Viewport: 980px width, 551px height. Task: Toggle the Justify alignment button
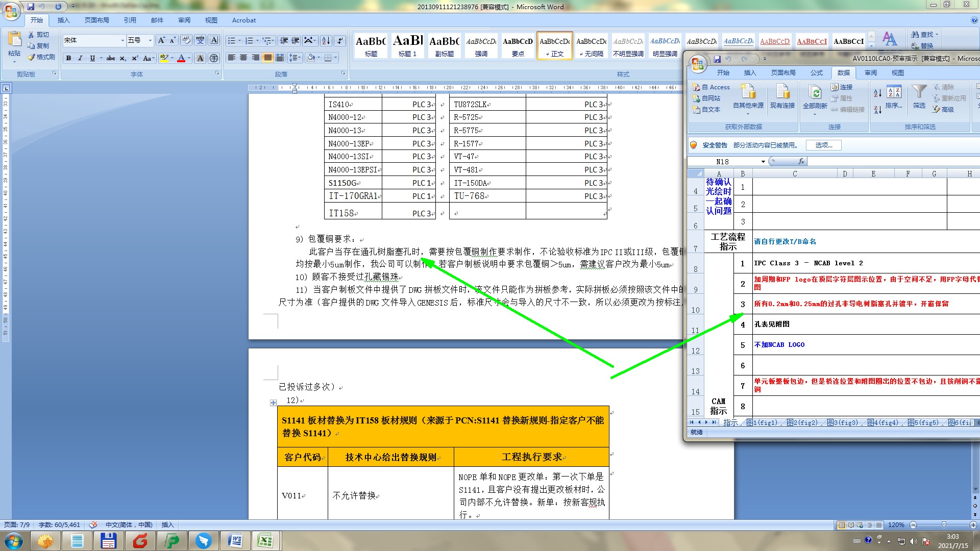(x=267, y=58)
